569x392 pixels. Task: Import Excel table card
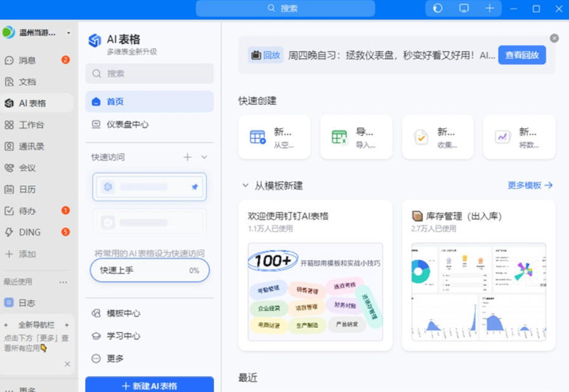pos(356,137)
